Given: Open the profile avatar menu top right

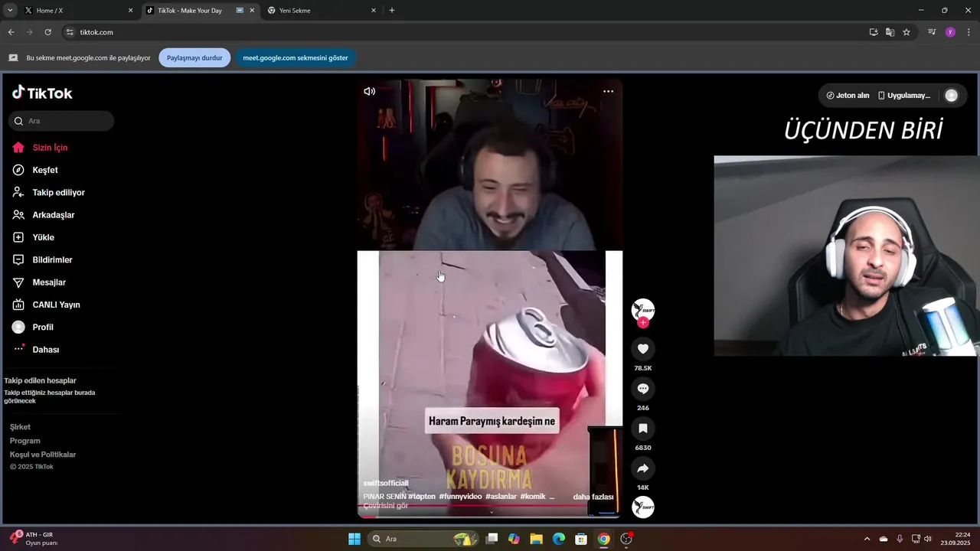Looking at the screenshot, I should coord(951,96).
